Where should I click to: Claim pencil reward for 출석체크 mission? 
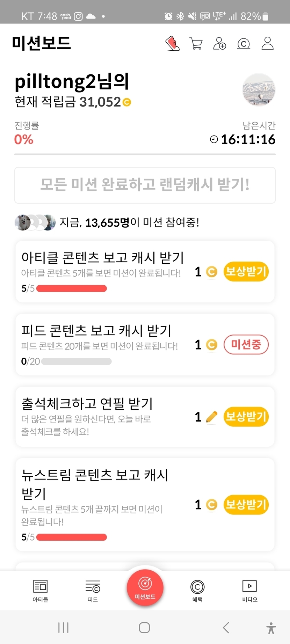[246, 417]
